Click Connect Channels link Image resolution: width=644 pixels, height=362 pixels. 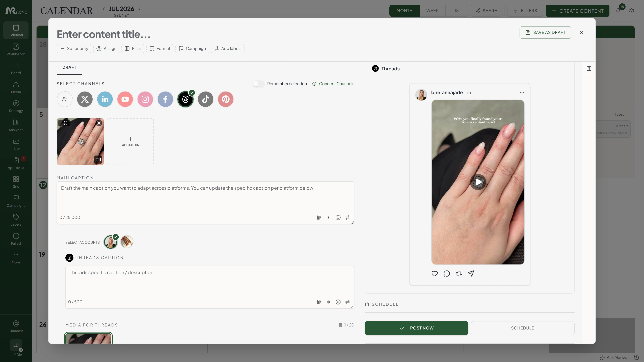point(333,84)
